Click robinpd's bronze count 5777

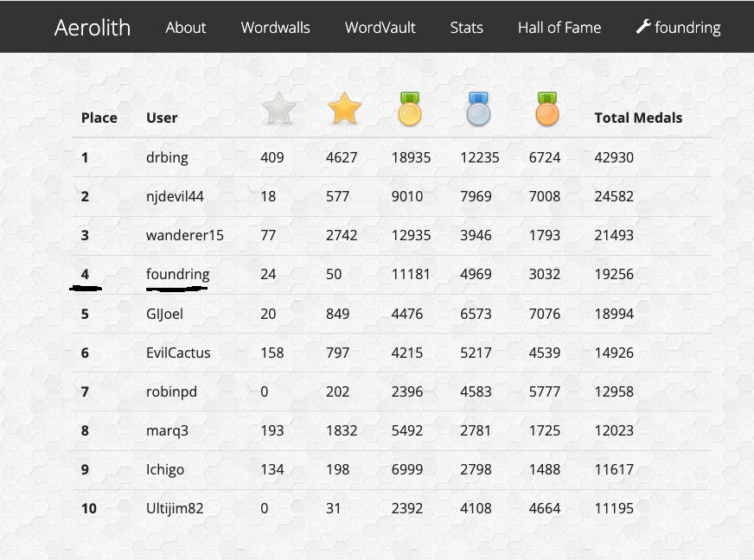545,391
